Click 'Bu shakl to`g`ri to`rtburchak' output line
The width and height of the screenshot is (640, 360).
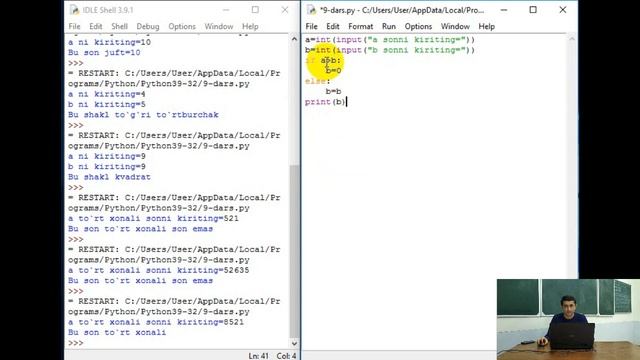(143, 115)
